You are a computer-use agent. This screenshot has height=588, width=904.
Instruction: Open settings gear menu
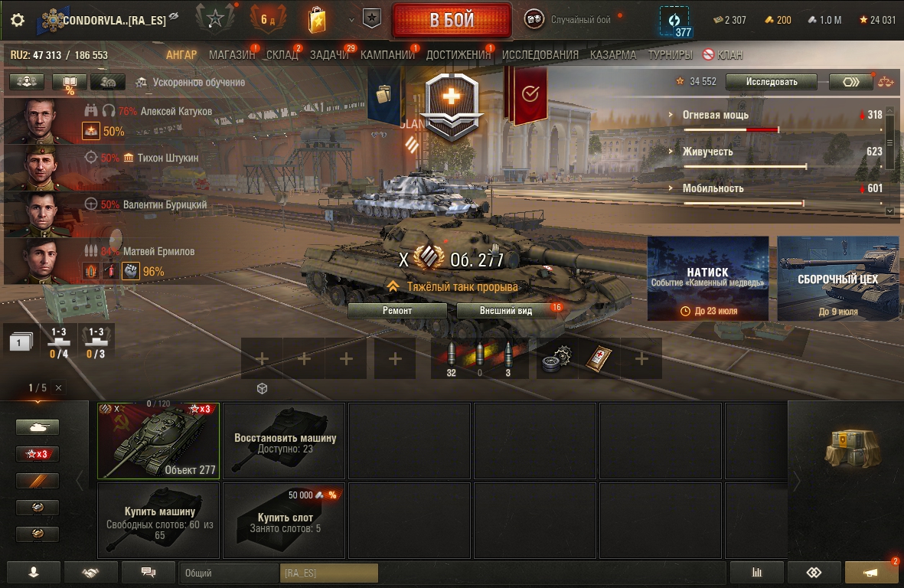(18, 20)
